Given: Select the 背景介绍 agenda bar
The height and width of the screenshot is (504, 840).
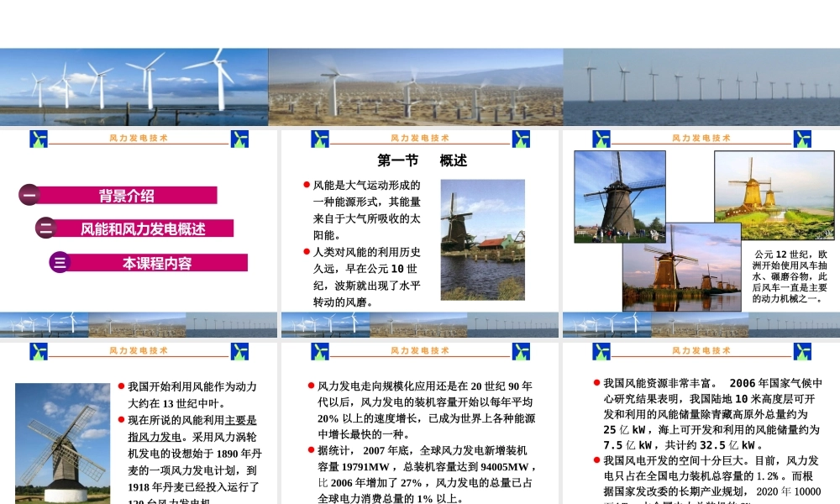Looking at the screenshot, I should pos(127,196).
